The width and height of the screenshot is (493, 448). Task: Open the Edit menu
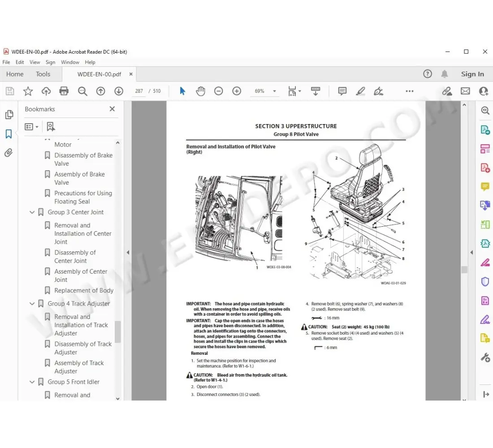(x=20, y=62)
